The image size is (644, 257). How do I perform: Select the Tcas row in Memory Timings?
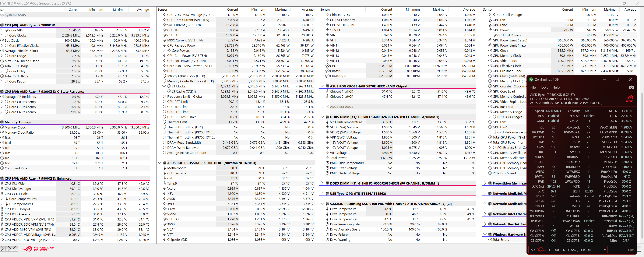coord(75,138)
